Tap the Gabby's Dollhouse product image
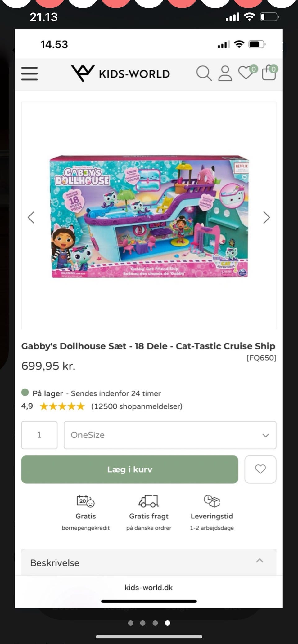 pyautogui.click(x=149, y=216)
